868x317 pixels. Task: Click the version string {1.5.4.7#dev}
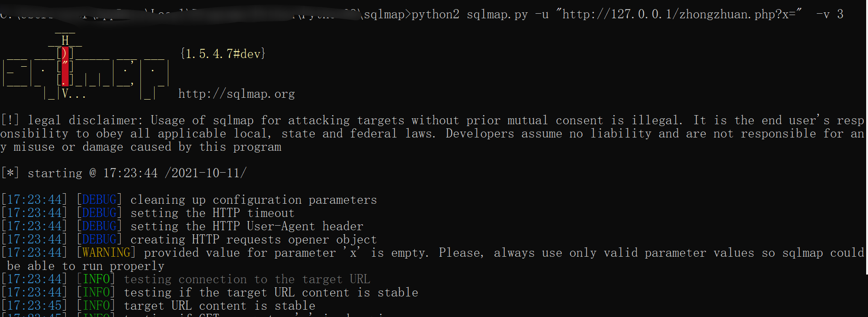point(223,54)
